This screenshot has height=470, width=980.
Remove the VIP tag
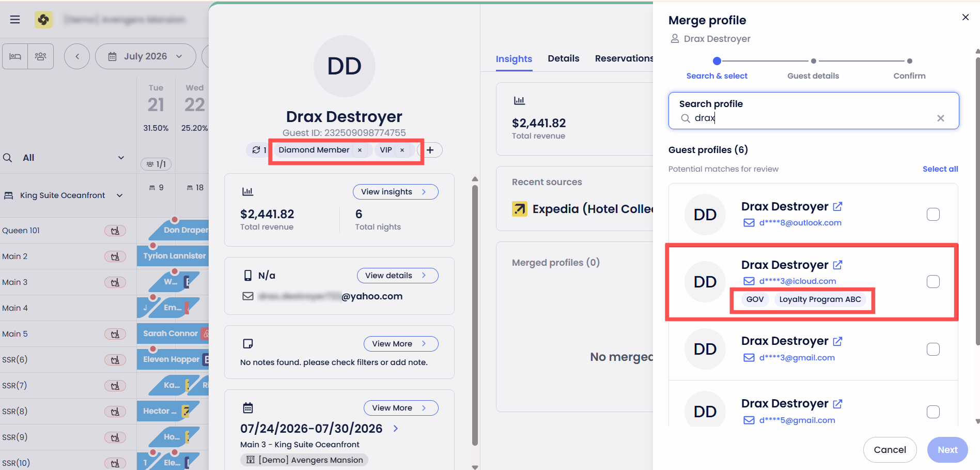pyautogui.click(x=402, y=150)
